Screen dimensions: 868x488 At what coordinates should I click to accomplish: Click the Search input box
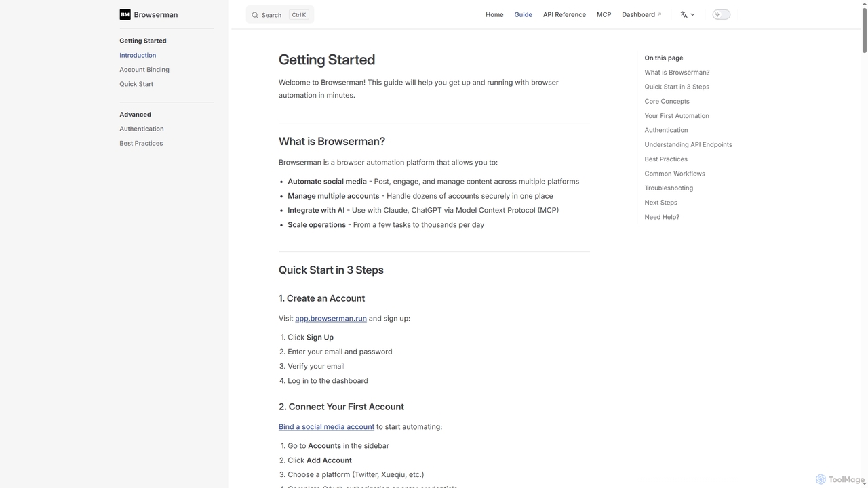tap(280, 15)
